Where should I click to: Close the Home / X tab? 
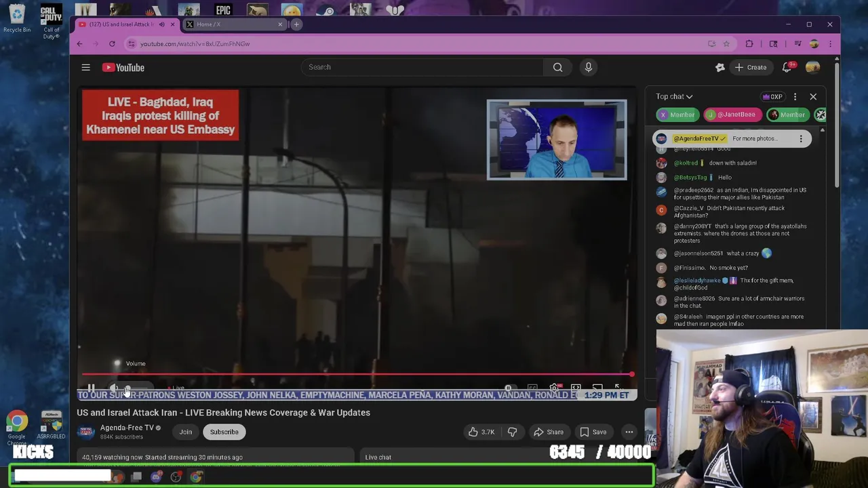click(x=280, y=24)
